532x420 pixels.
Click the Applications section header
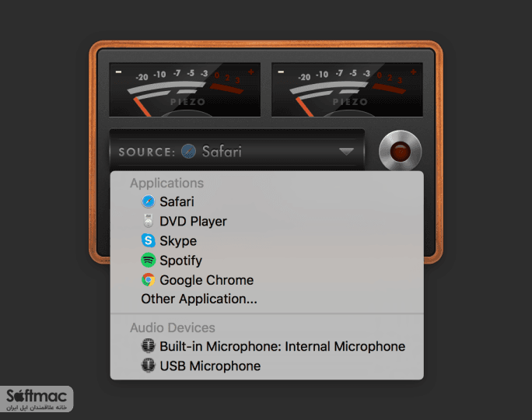[x=167, y=184]
